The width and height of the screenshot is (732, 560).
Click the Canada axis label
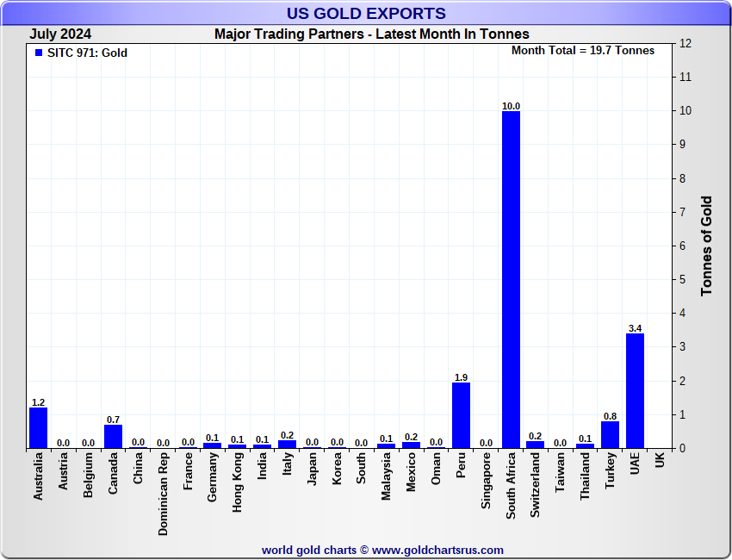coord(113,473)
